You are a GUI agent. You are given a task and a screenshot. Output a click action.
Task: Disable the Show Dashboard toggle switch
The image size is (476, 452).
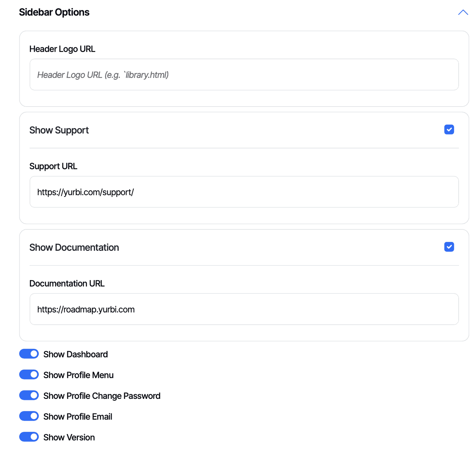click(x=29, y=354)
